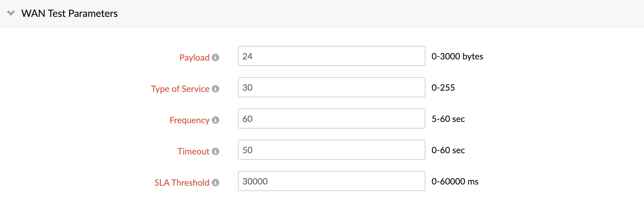Click the SLA Threshold input containing 30000
644x197 pixels.
pos(331,181)
